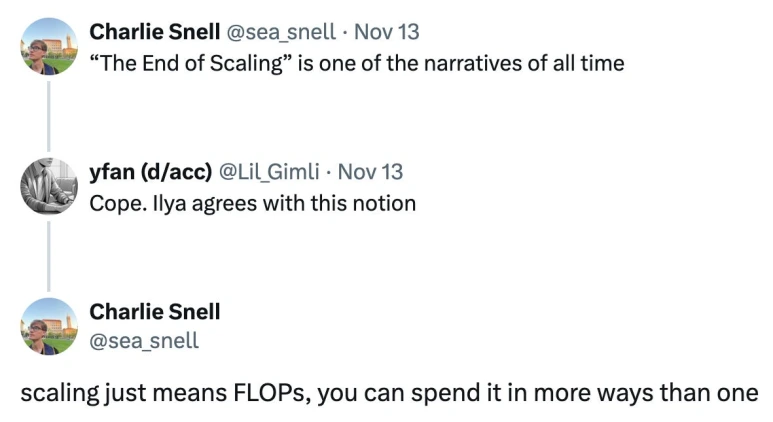Open the bottom "Charlie Snell" author name
Viewport: 773px width, 422px height.
click(155, 312)
